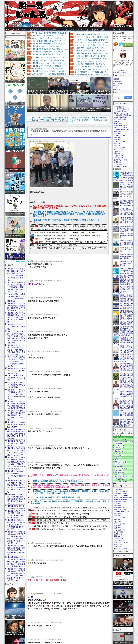Click the shirtless men featured article thumbnail
The height and width of the screenshot is (644, 138).
[58, 86]
